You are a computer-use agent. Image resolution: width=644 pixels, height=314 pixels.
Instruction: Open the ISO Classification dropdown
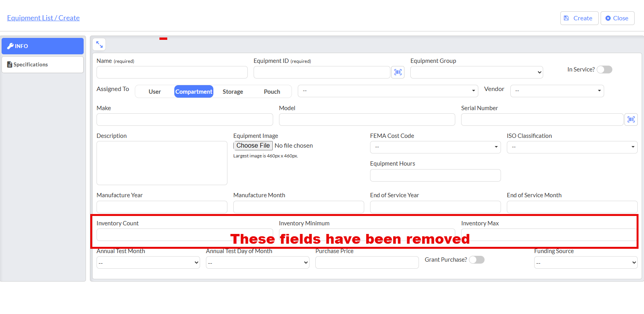click(572, 147)
